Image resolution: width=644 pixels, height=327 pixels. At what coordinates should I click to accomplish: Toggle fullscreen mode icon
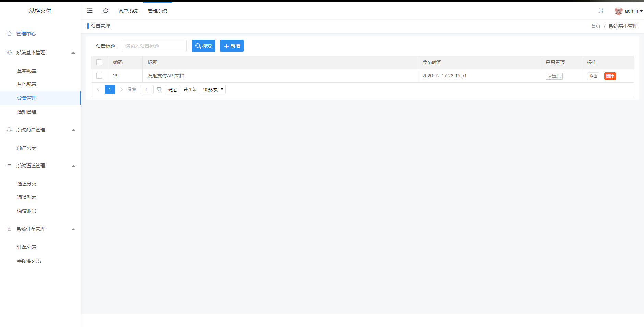(601, 11)
